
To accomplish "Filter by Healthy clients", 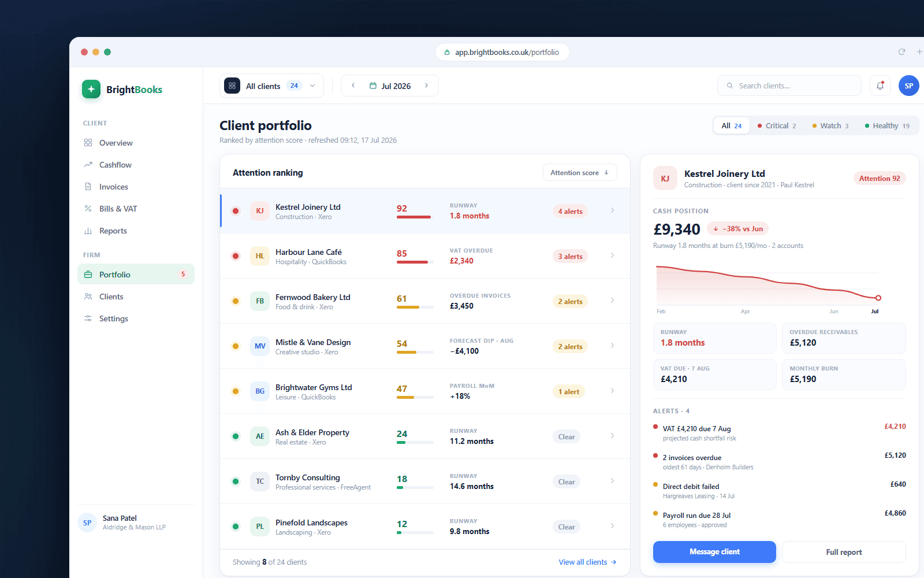I will point(887,125).
